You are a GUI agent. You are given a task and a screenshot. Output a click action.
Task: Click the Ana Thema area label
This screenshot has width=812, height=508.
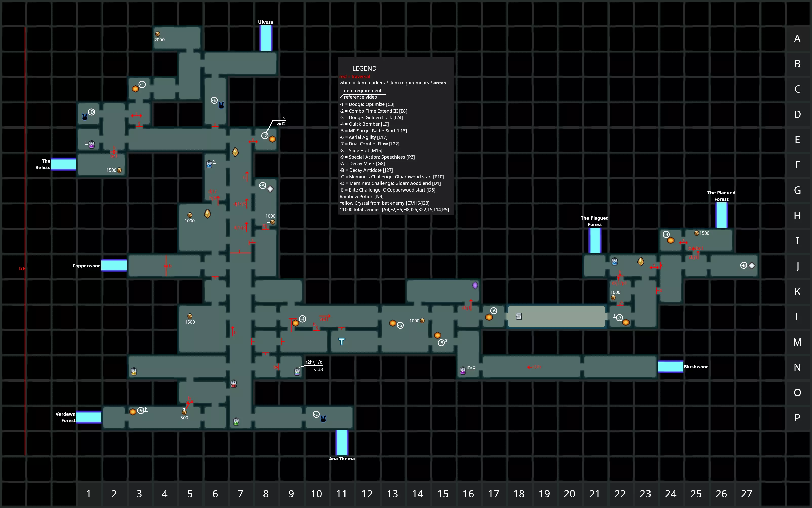click(x=341, y=459)
